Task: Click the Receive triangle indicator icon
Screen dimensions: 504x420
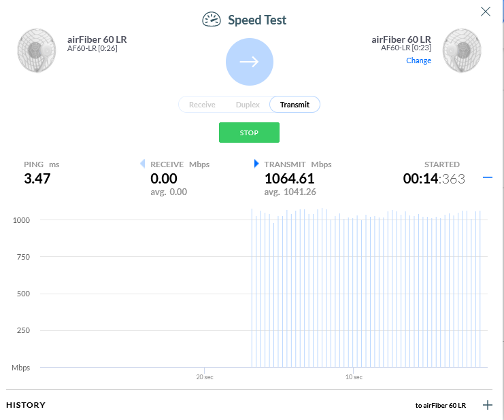Action: click(x=142, y=164)
